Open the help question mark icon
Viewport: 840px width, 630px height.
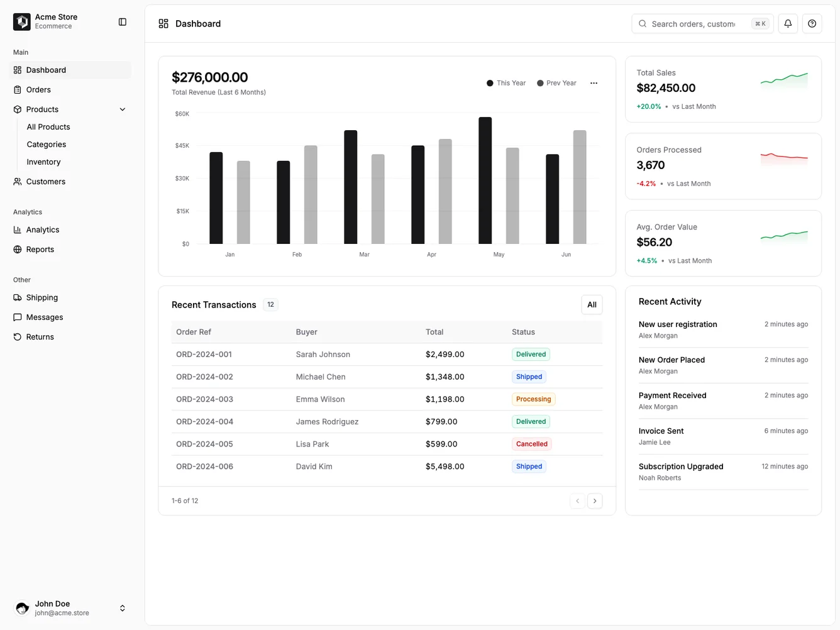point(811,23)
